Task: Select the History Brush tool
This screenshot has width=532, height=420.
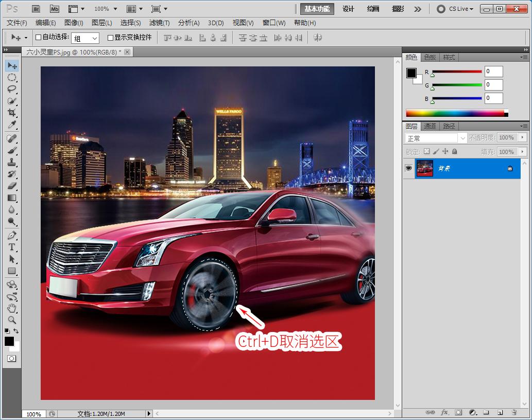Action: tap(12, 174)
